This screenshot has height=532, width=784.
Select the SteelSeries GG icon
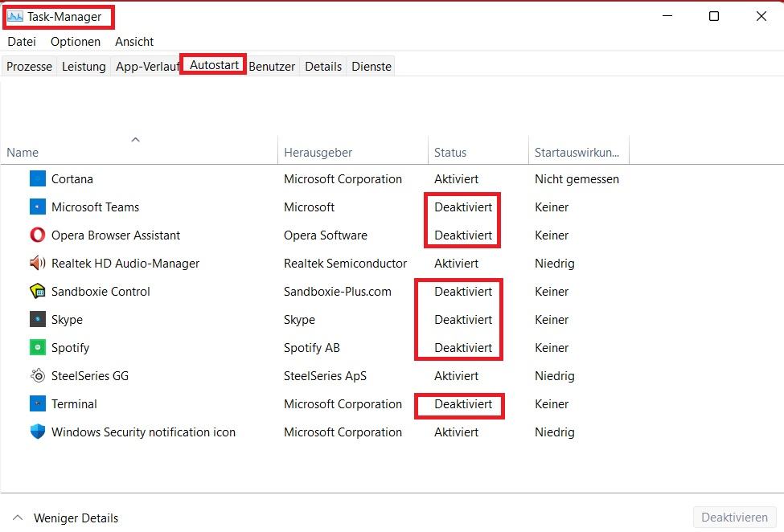[38, 375]
